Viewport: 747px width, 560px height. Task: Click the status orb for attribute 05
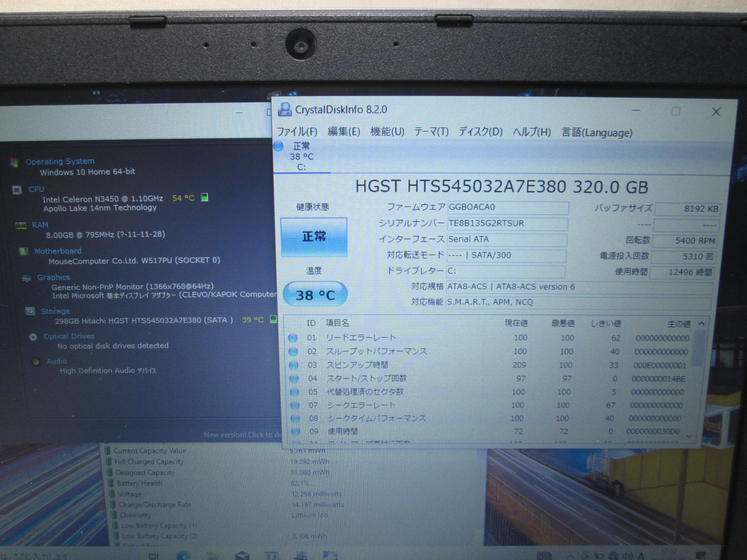pos(294,392)
